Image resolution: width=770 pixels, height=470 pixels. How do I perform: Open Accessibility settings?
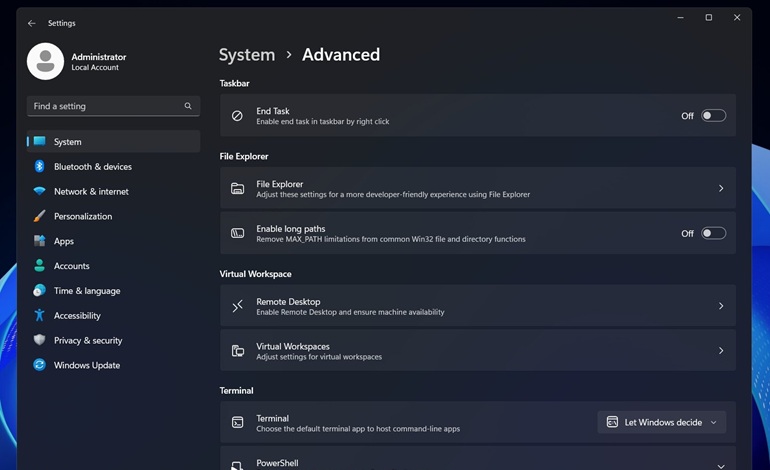pyautogui.click(x=113, y=315)
